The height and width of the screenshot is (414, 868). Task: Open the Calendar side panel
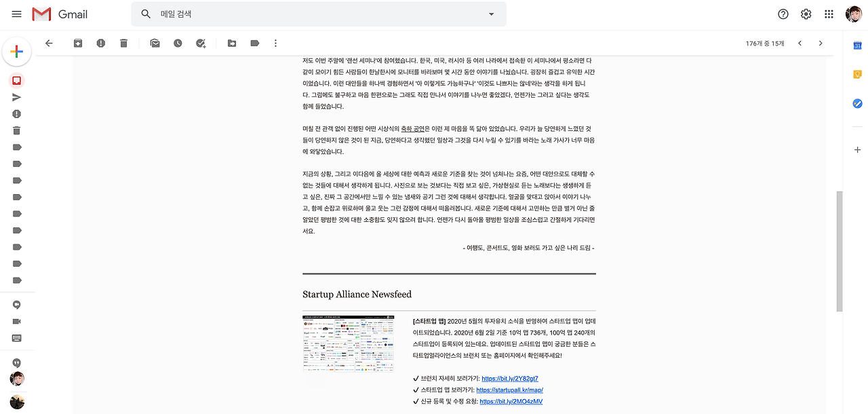[x=857, y=46]
